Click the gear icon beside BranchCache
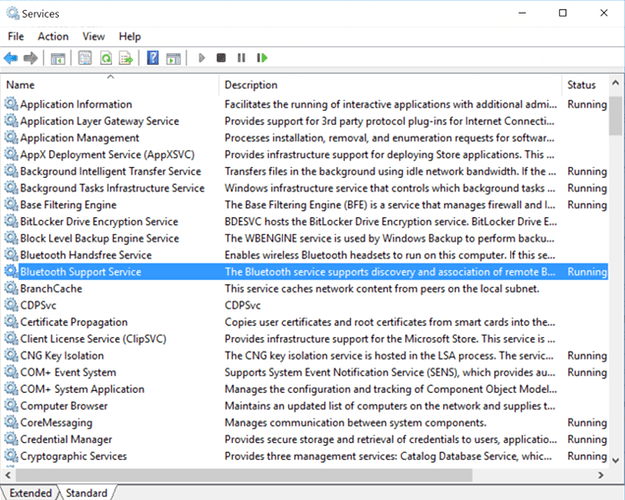Image resolution: width=625 pixels, height=500 pixels. click(x=11, y=288)
